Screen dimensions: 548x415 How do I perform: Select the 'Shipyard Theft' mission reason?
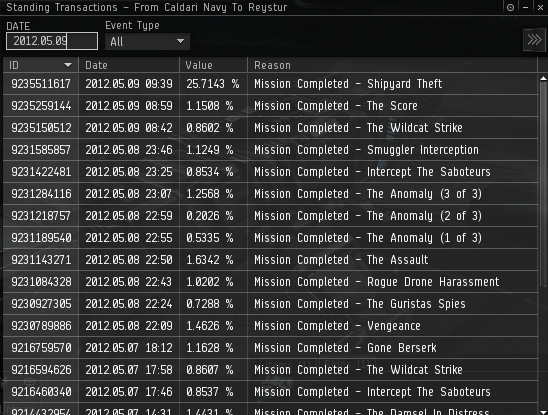(x=404, y=84)
